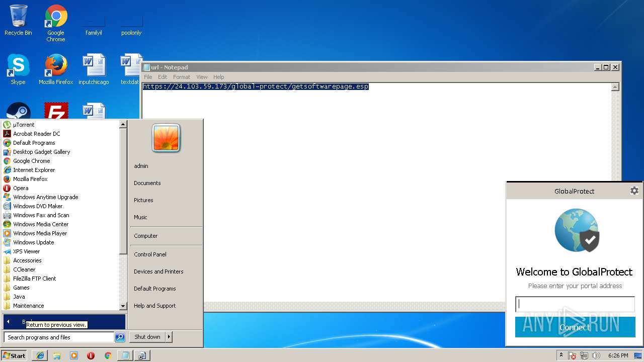644x362 pixels.
Task: Select familyil desktop item
Action: (94, 25)
